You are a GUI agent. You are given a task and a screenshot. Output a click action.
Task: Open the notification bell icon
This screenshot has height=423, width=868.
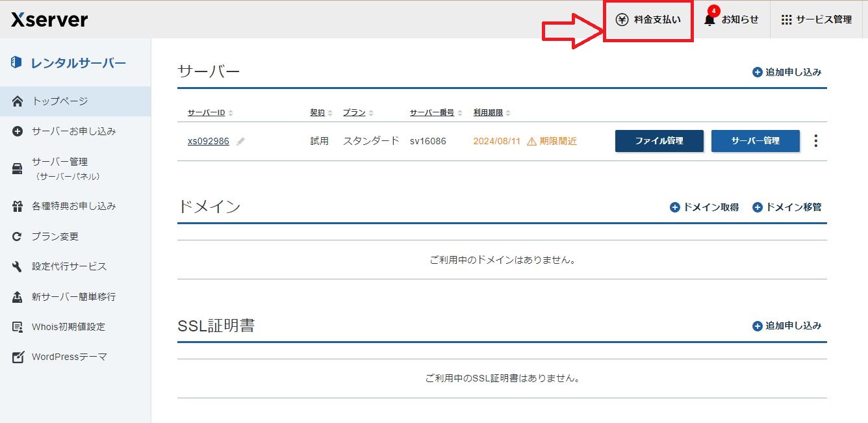[709, 20]
